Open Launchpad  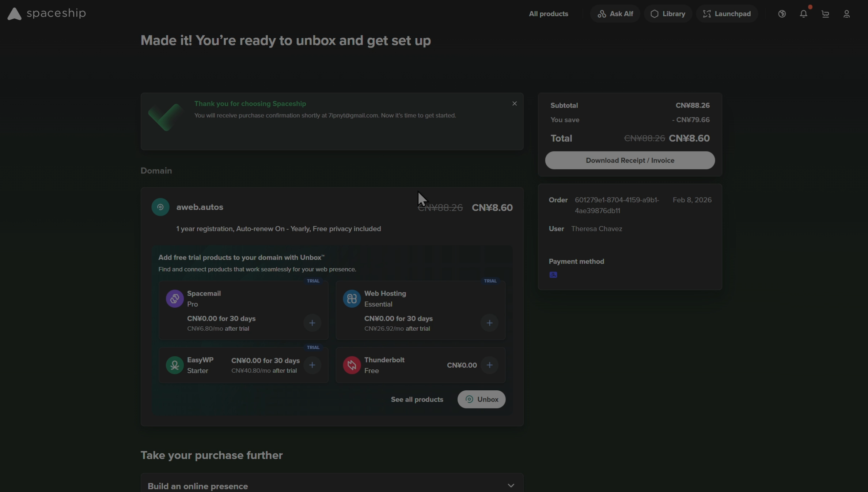click(x=727, y=14)
